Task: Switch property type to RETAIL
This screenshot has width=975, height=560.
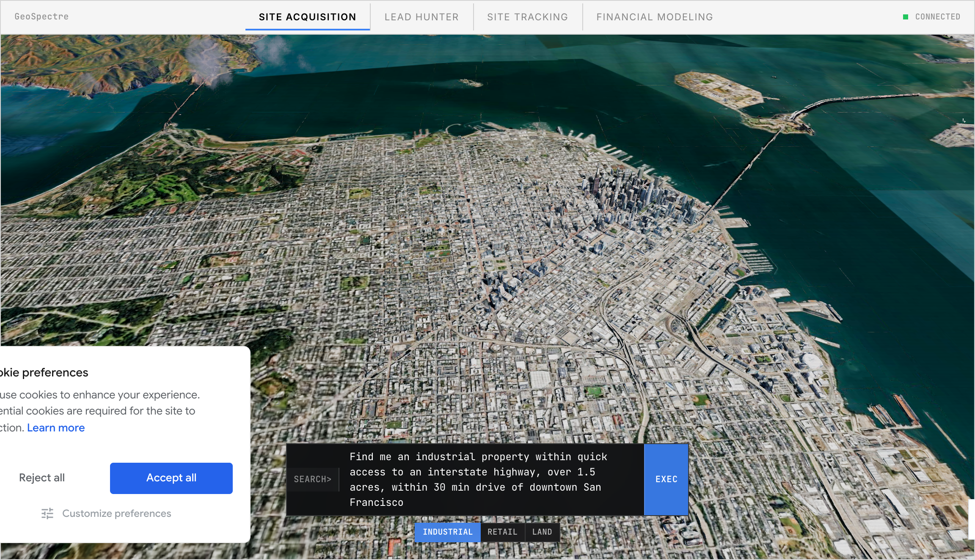Action: [x=502, y=532]
